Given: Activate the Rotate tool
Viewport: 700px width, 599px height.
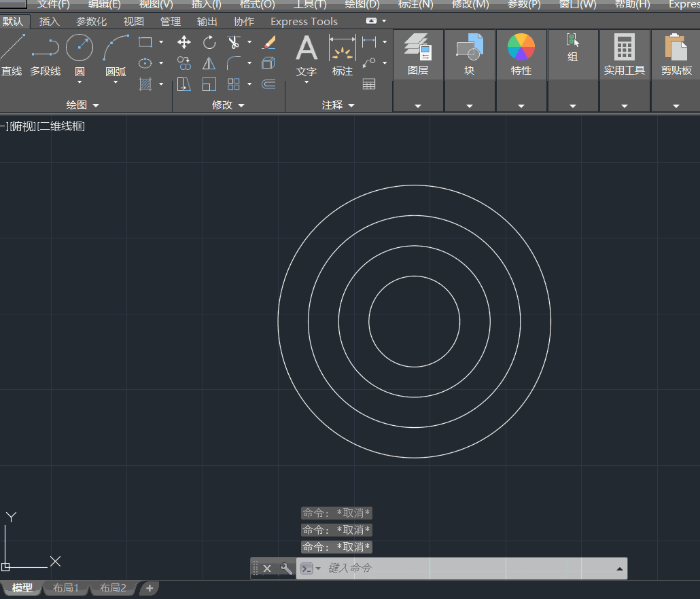Looking at the screenshot, I should pos(209,42).
